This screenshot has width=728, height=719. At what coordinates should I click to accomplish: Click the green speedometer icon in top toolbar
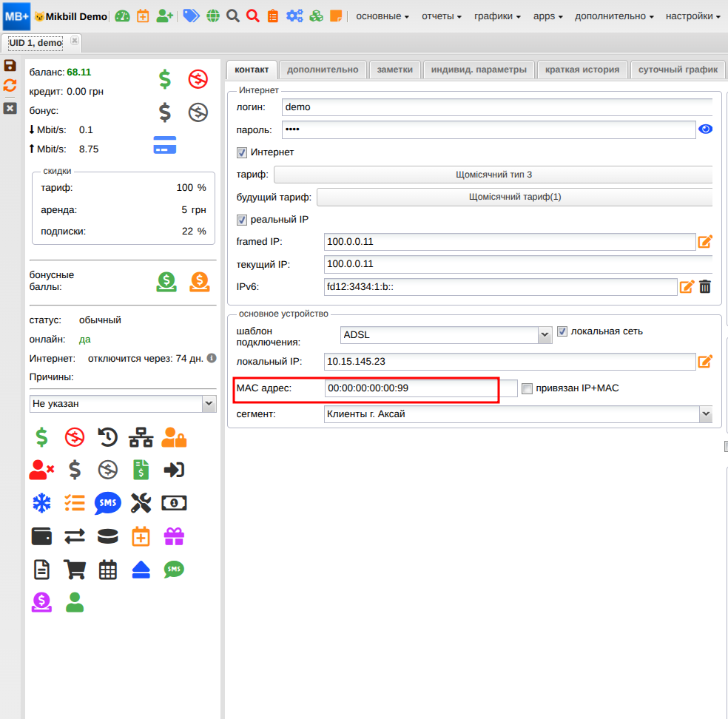point(123,16)
